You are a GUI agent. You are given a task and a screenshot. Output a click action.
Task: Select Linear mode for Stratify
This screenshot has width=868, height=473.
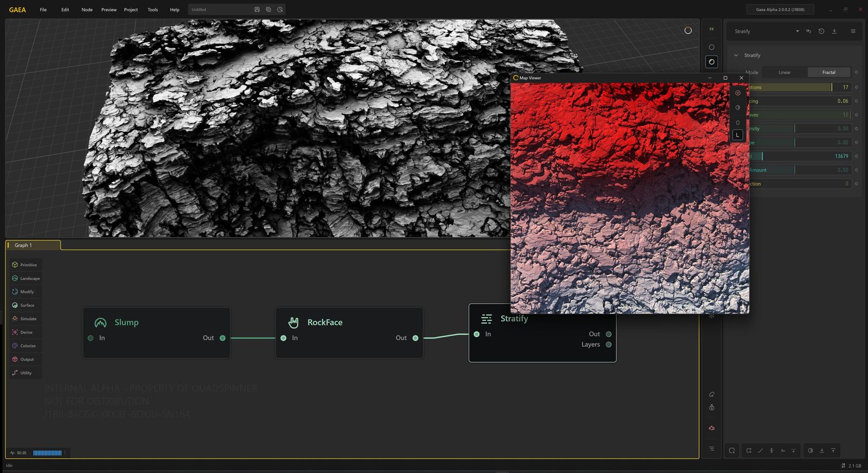(x=784, y=72)
